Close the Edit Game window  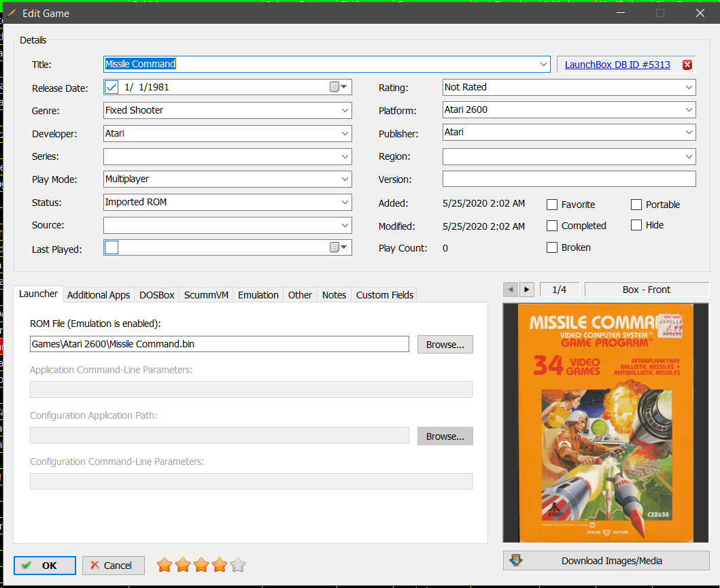(700, 13)
